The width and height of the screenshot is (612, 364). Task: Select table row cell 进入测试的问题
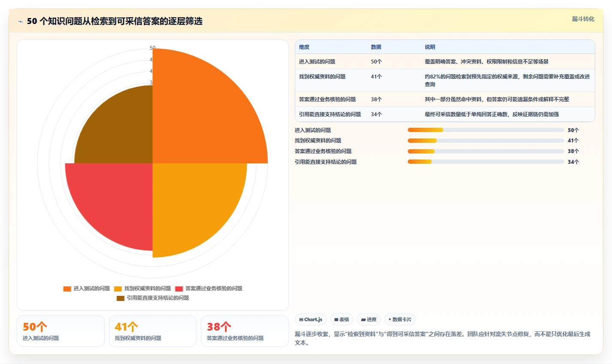pyautogui.click(x=317, y=62)
